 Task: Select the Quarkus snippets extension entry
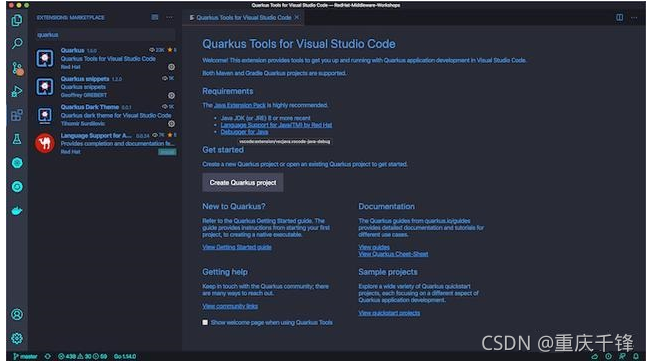click(105, 87)
